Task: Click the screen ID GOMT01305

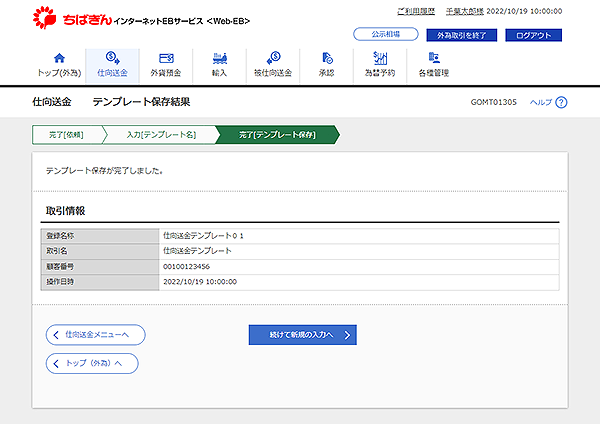Action: (494, 102)
